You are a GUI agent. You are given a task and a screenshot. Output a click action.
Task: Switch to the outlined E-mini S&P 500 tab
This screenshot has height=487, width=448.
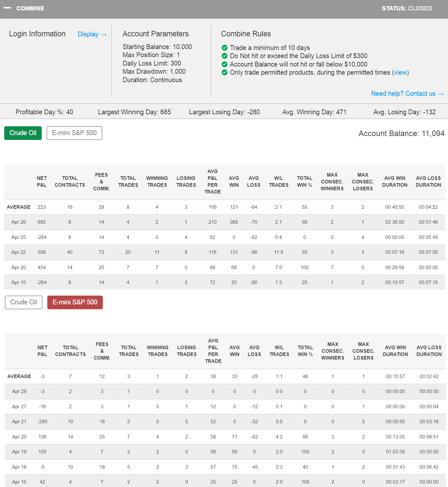74,133
